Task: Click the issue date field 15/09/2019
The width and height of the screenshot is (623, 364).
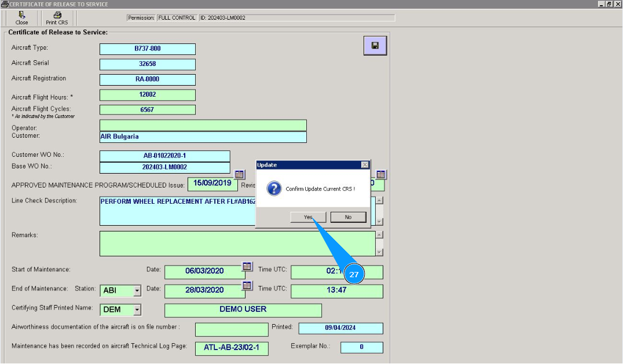Action: coord(212,183)
